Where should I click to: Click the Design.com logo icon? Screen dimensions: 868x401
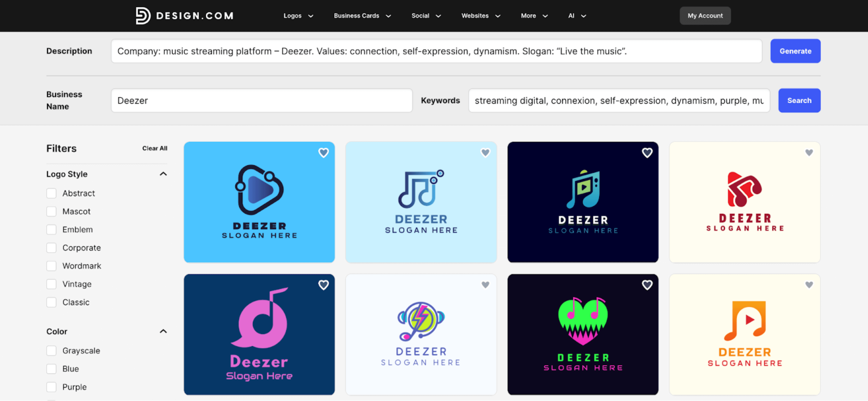143,15
